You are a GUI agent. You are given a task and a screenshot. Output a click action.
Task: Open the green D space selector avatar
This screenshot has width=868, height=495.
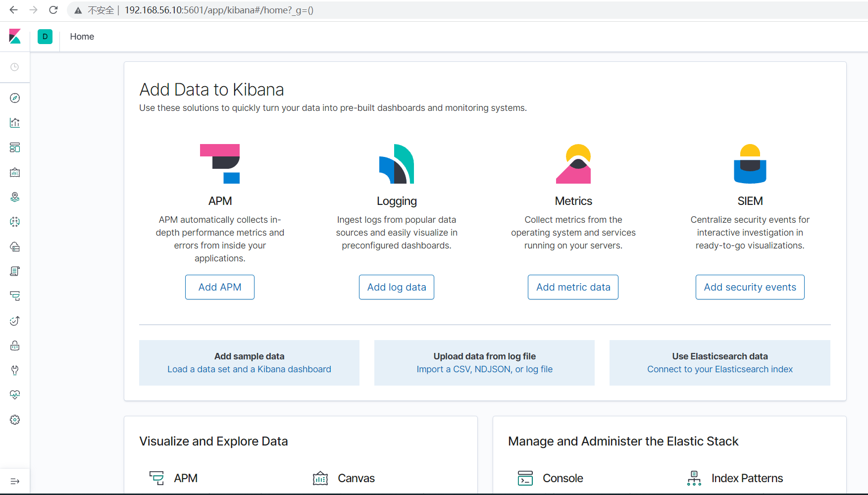click(45, 36)
